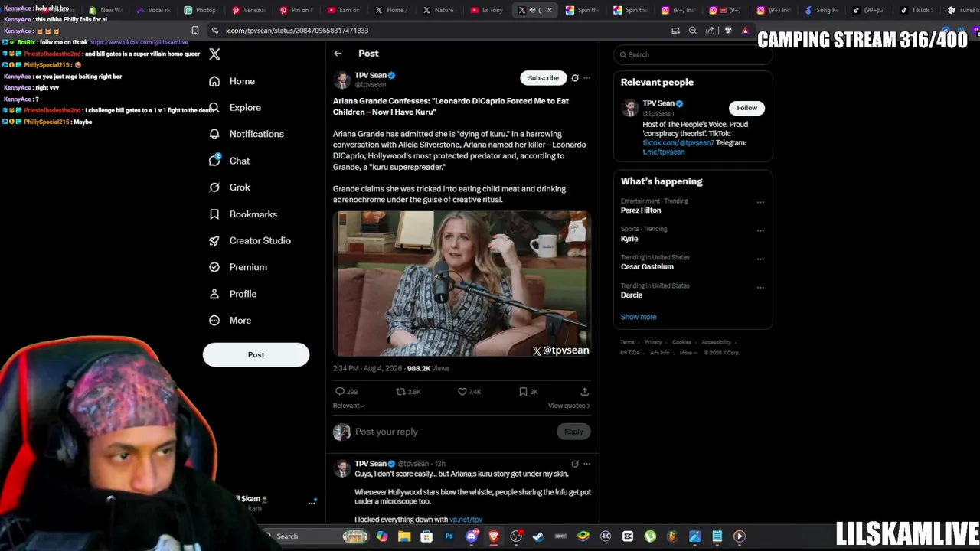
Task: Close the active X browser tab
Action: [549, 10]
